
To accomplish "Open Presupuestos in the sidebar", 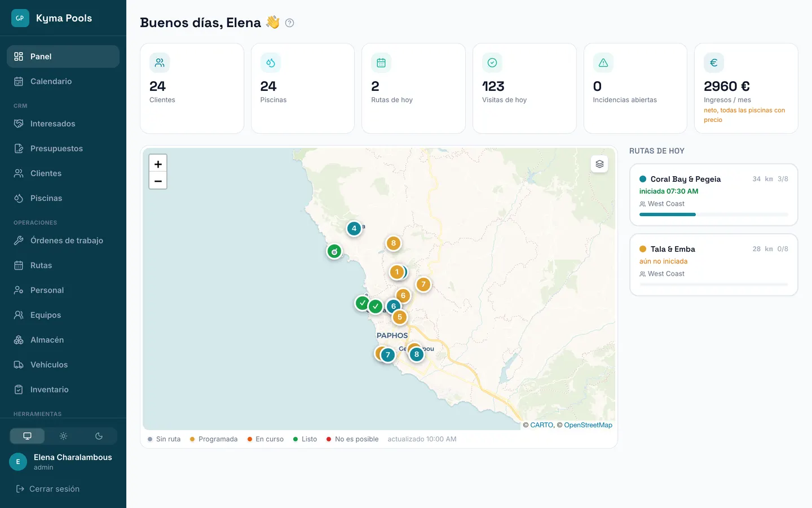I will click(x=63, y=148).
